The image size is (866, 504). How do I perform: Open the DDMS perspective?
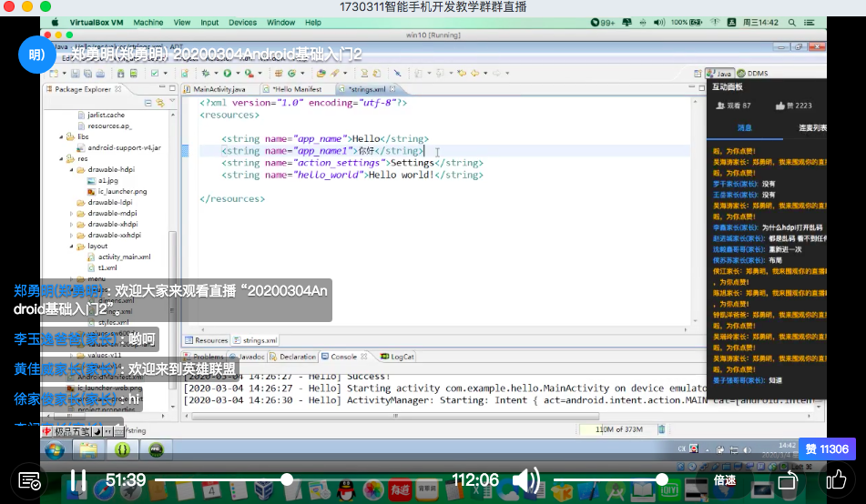pos(753,73)
